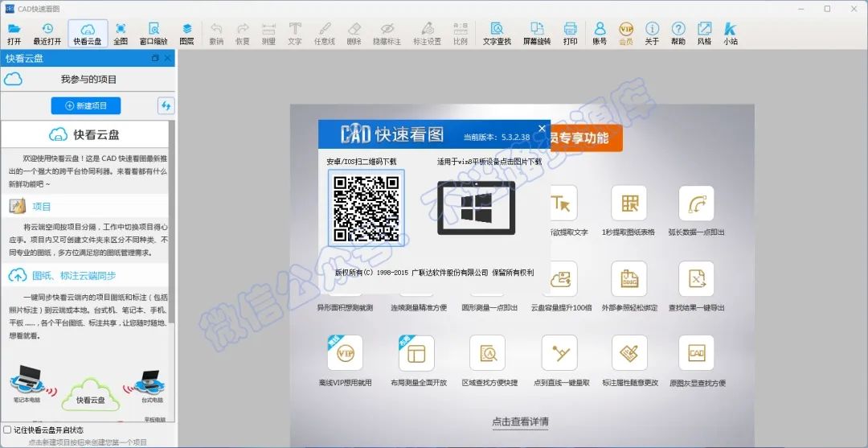Open the 关于 about icon
868x448 pixels.
tap(652, 34)
